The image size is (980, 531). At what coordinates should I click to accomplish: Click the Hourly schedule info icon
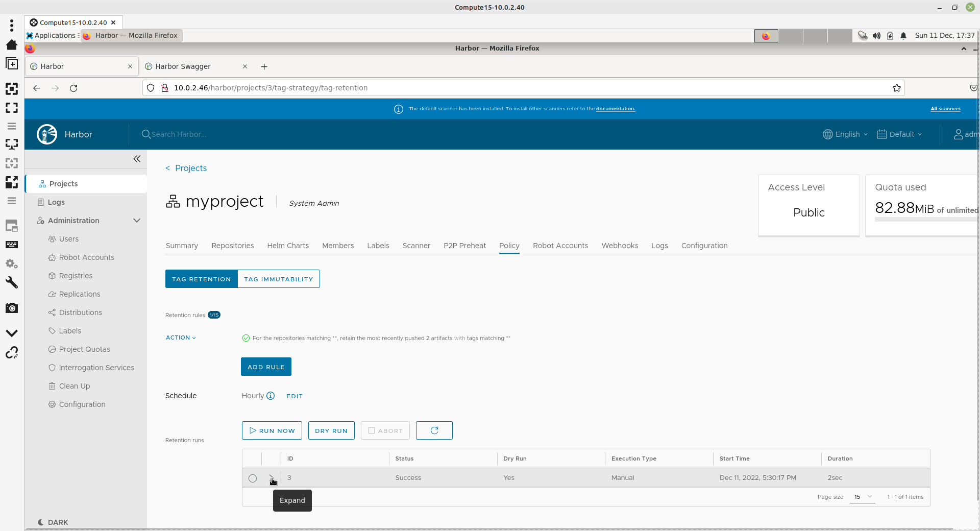tap(271, 396)
